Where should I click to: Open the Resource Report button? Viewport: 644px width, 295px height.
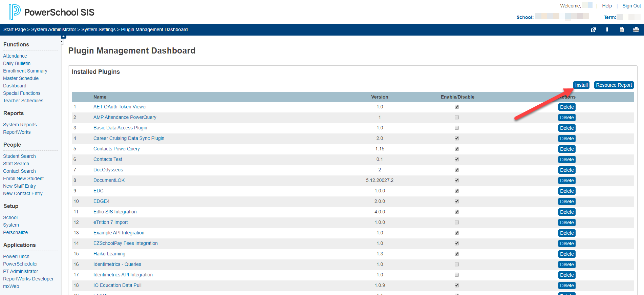614,85
